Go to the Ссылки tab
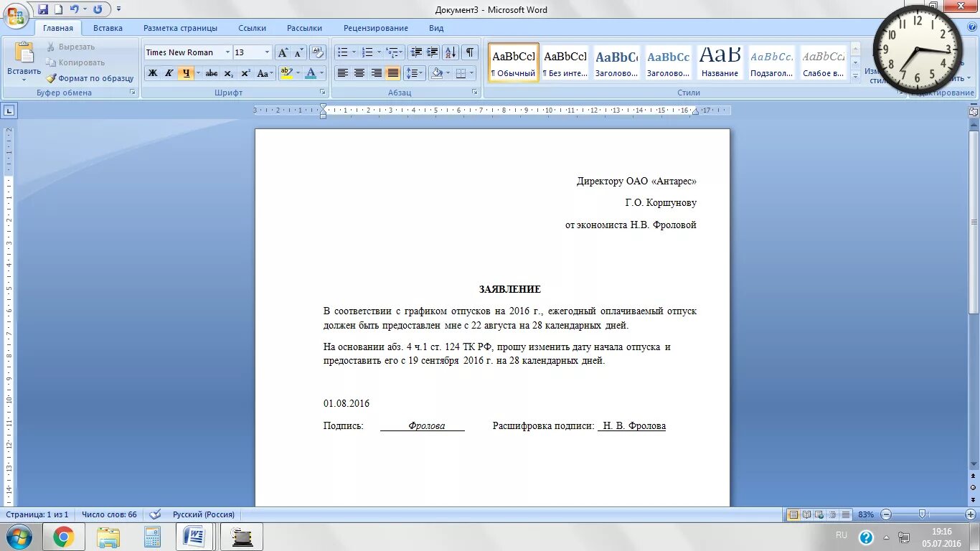This screenshot has width=980, height=551. click(x=253, y=28)
